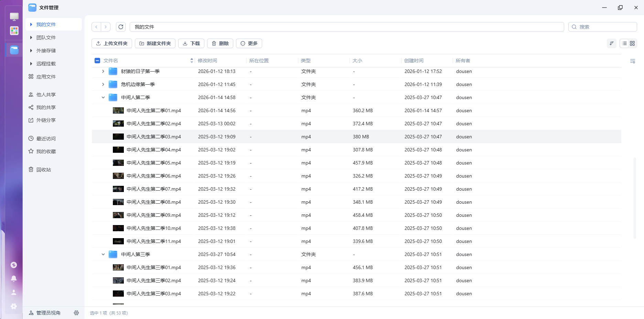644x319 pixels.
Task: Click the desktop/monitor icon in the dock
Action: 14,16
